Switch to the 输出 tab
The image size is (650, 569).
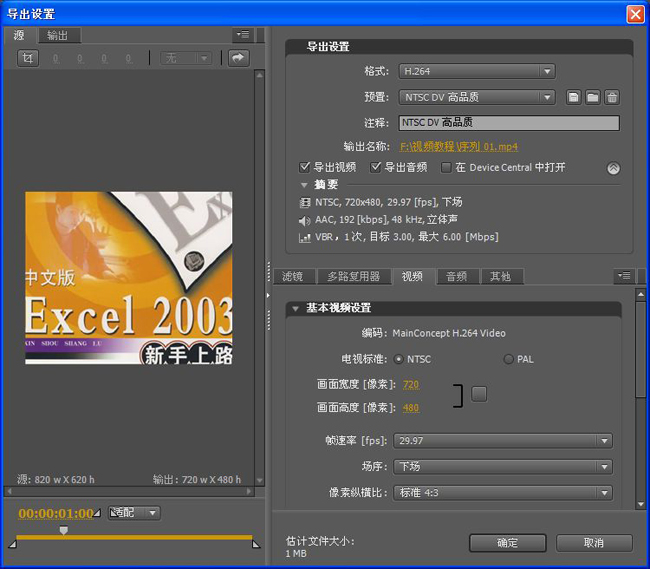(x=58, y=35)
